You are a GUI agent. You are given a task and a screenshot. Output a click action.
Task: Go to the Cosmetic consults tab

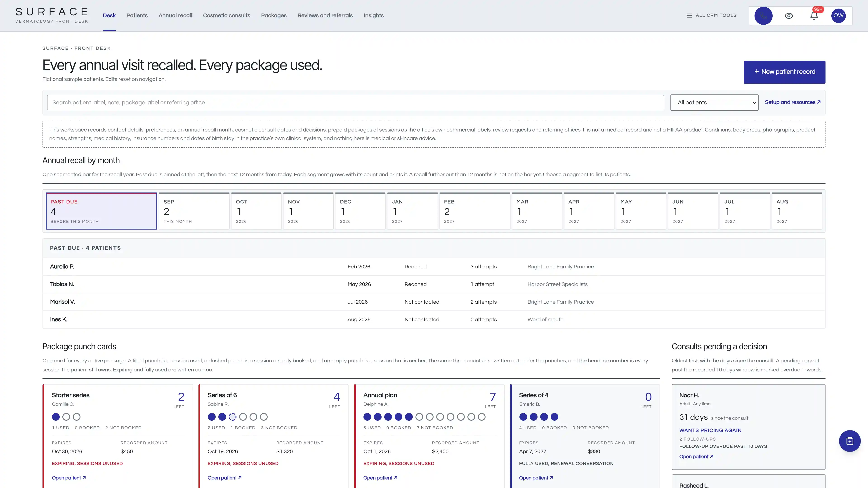point(226,16)
